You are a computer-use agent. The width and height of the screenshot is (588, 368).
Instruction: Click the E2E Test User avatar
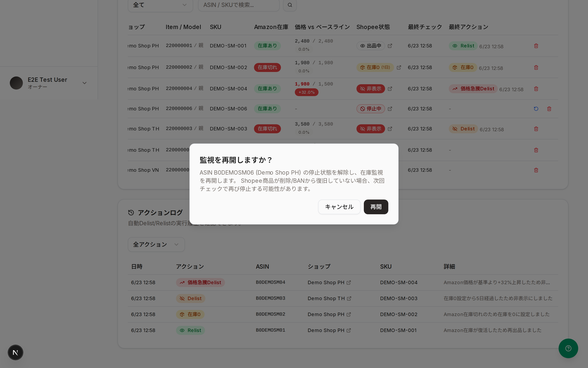tap(16, 83)
